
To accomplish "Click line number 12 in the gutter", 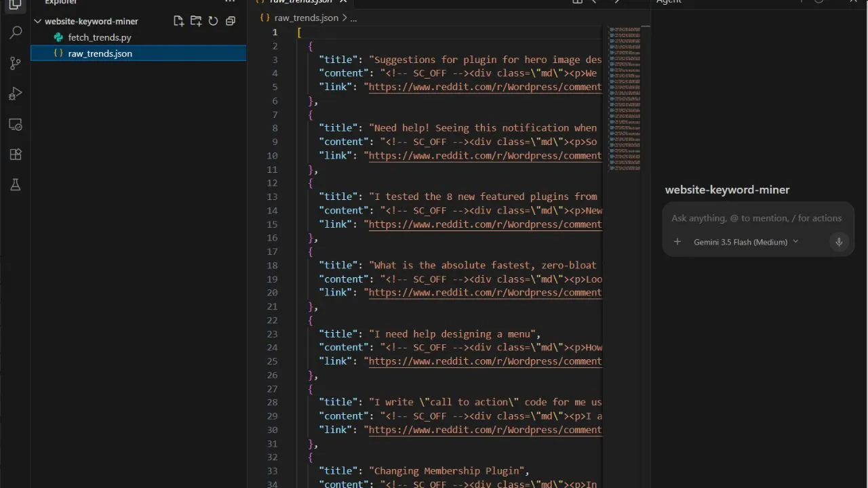I will [272, 183].
